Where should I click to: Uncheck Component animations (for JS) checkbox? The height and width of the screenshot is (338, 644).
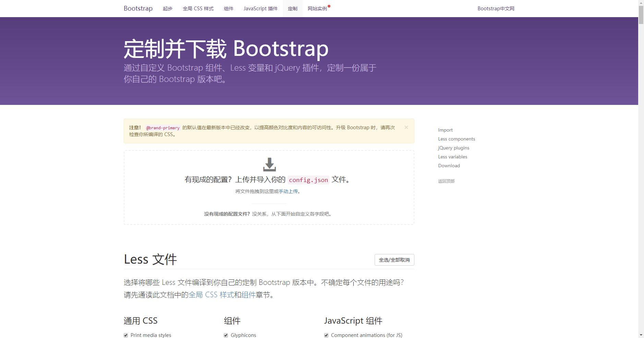pos(326,335)
